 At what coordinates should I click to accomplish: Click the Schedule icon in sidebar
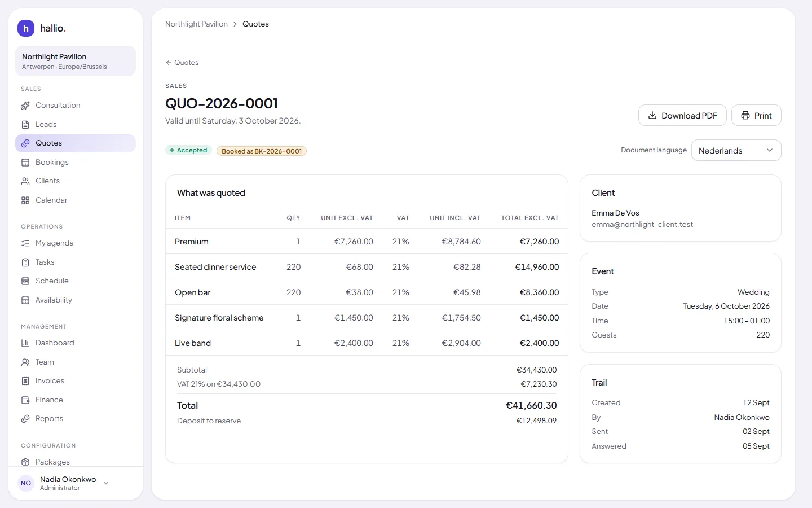25,281
